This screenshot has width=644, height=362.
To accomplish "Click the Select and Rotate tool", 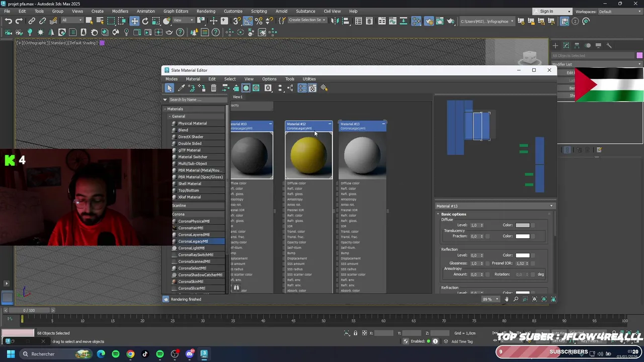I will tap(145, 21).
